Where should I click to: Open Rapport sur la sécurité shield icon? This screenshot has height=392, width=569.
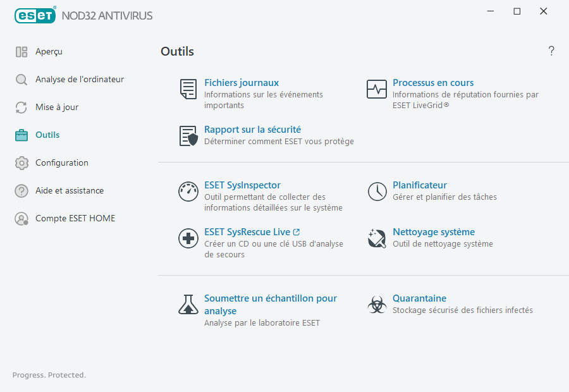click(188, 135)
